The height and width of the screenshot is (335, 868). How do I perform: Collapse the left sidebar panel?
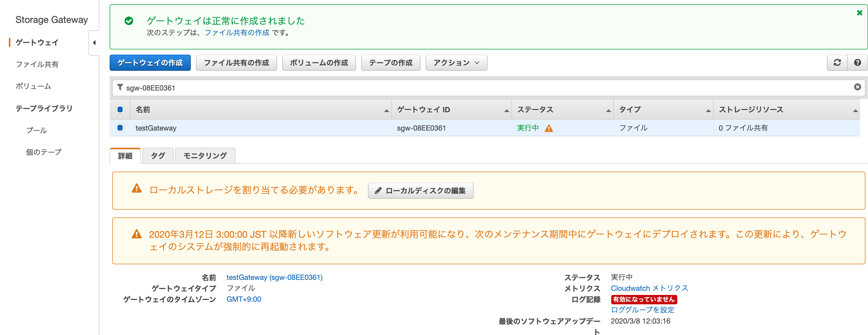click(x=94, y=43)
